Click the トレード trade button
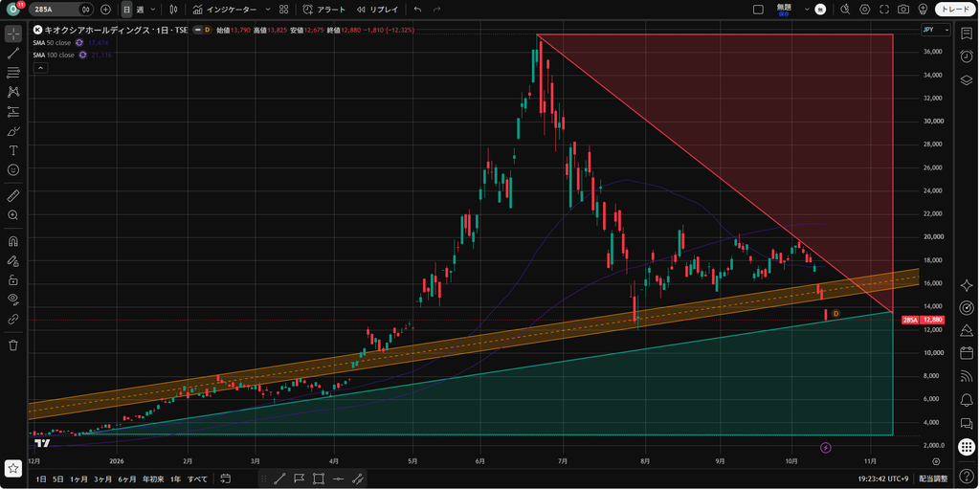 click(956, 10)
